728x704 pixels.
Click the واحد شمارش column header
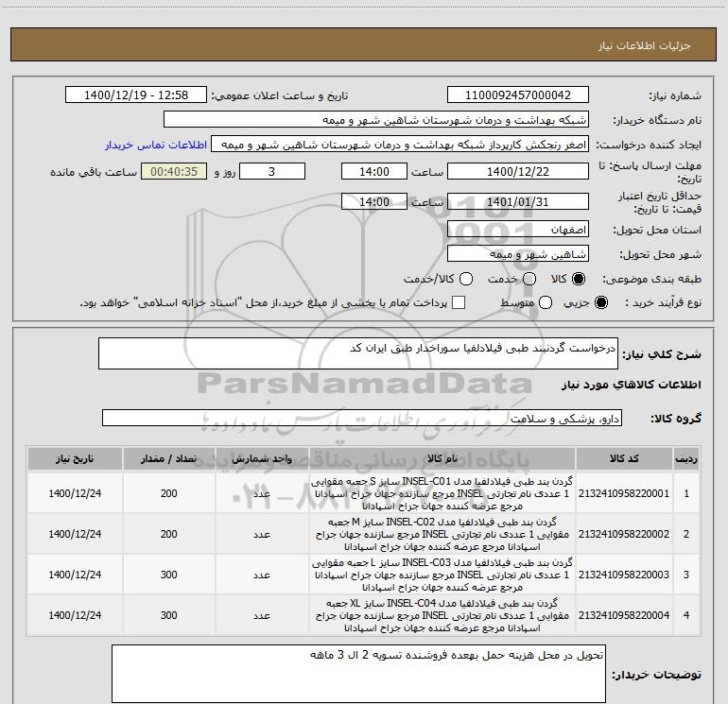point(262,459)
